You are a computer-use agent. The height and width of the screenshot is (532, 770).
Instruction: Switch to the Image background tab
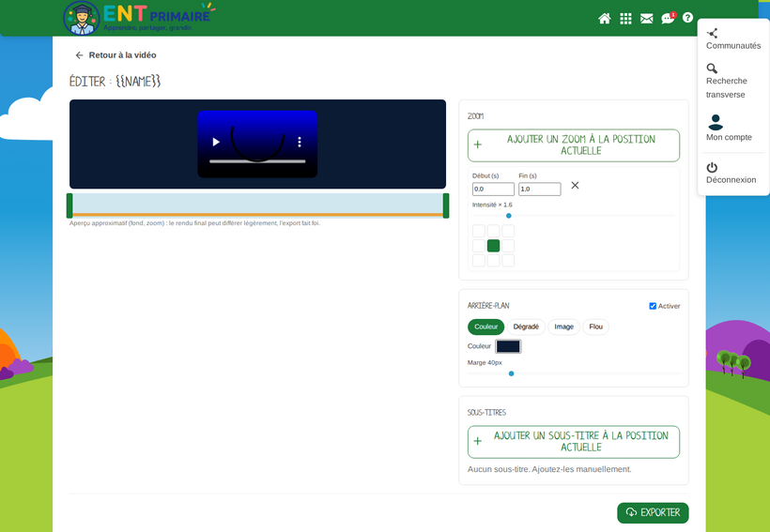coord(563,327)
